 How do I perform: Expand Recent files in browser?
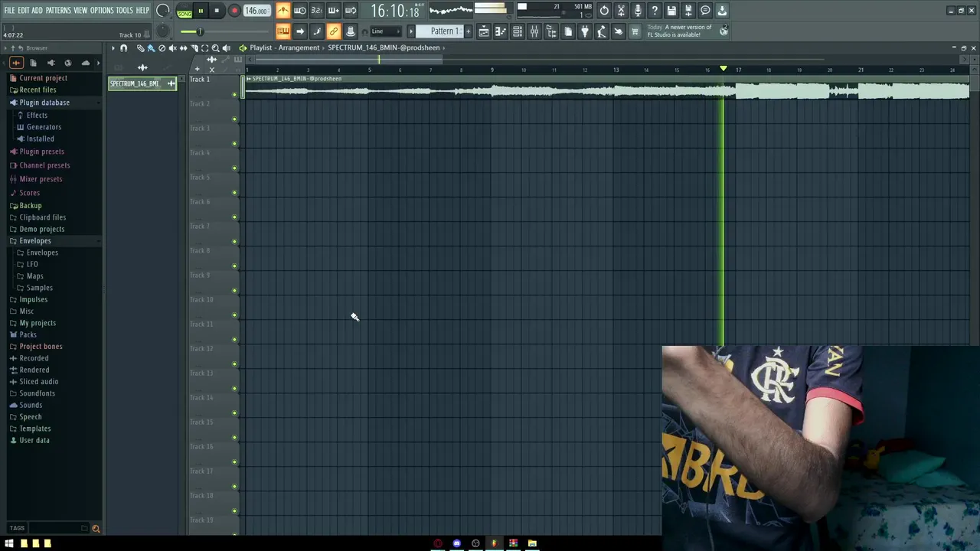(x=38, y=90)
